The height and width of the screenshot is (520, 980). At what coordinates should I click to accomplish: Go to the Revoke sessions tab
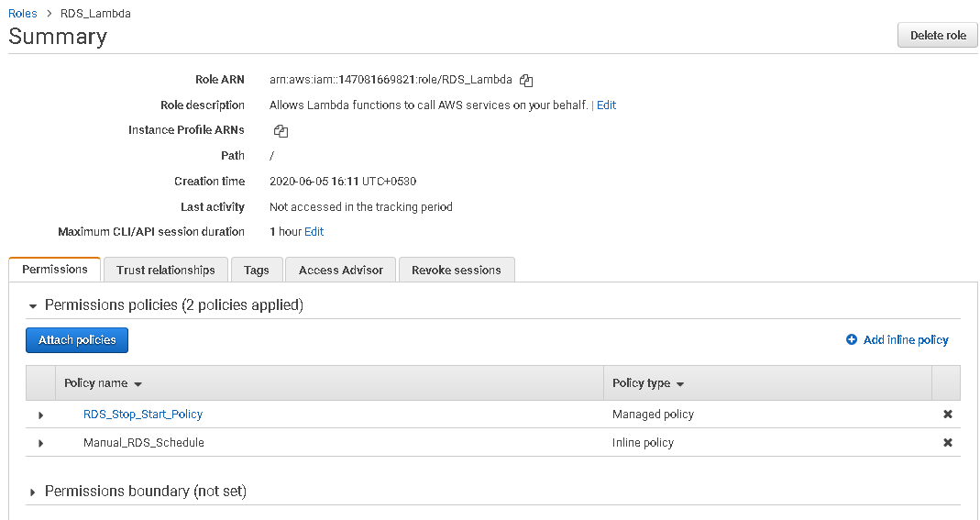(457, 271)
